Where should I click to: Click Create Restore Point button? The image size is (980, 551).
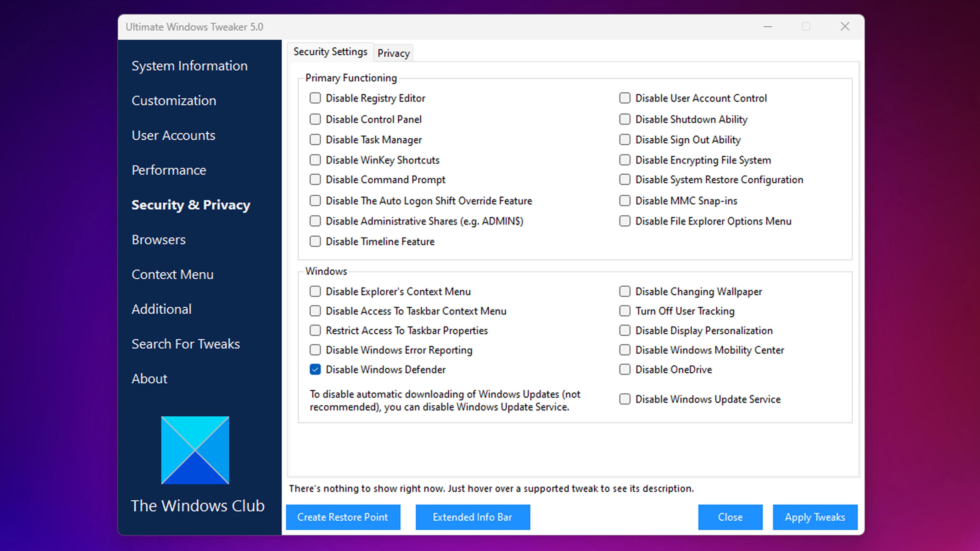coord(343,517)
